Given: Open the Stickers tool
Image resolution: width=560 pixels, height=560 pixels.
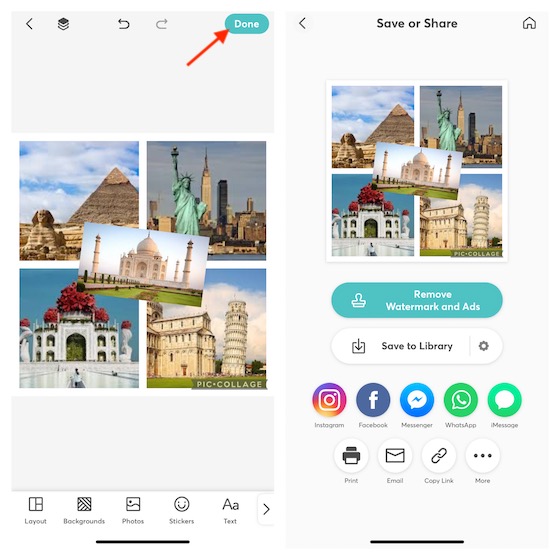Looking at the screenshot, I should pos(181,510).
